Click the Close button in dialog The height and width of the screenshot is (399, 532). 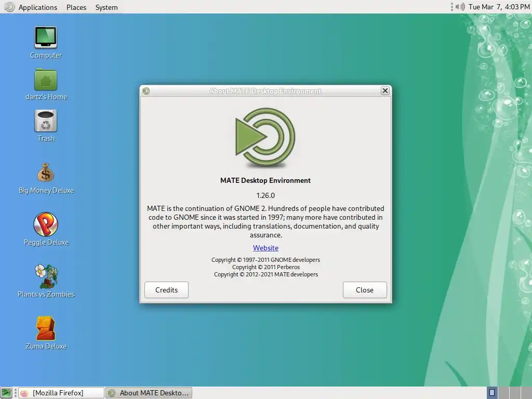point(365,290)
